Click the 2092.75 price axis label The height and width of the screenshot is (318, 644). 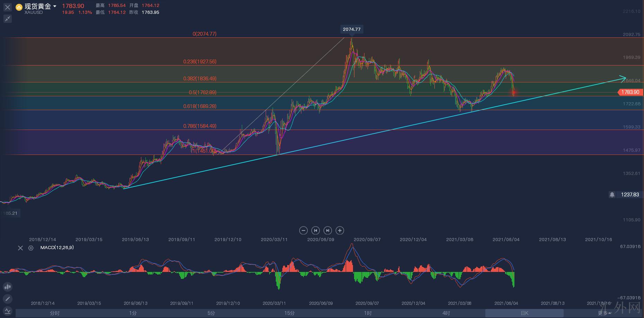[632, 34]
